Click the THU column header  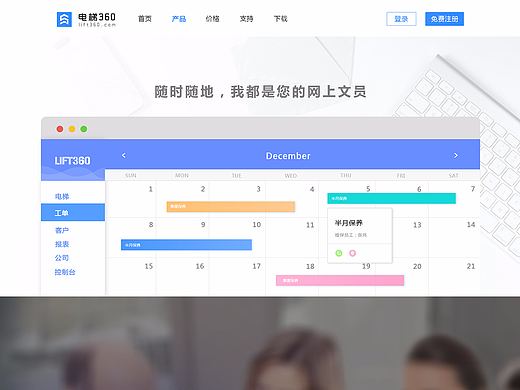(x=346, y=175)
